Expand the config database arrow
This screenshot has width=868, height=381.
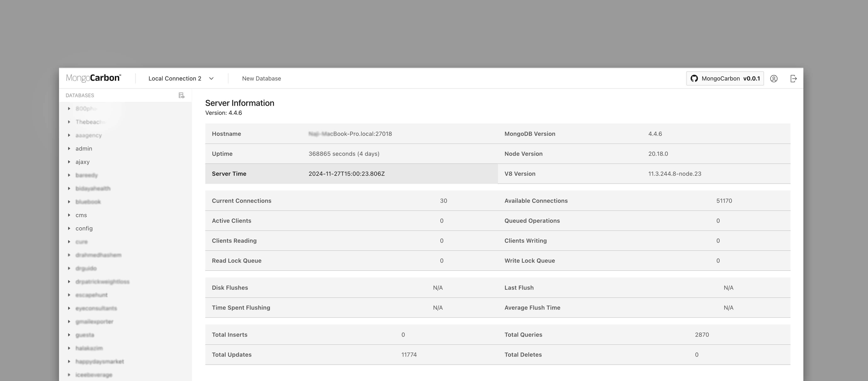pyautogui.click(x=69, y=228)
